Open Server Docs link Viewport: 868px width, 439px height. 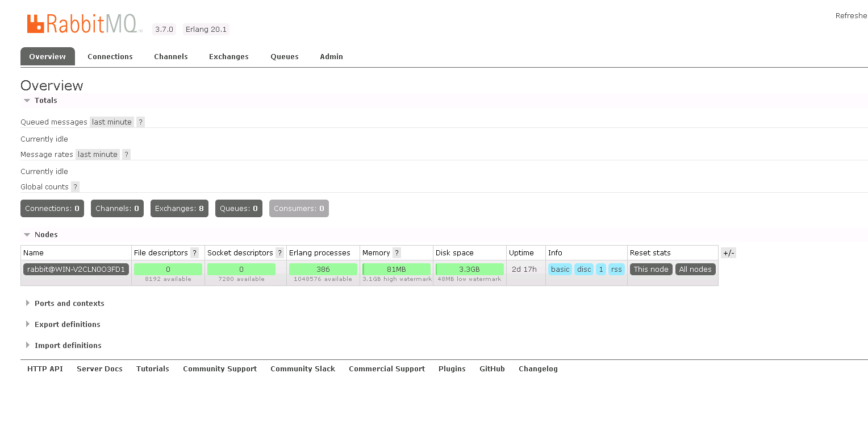pos(100,369)
